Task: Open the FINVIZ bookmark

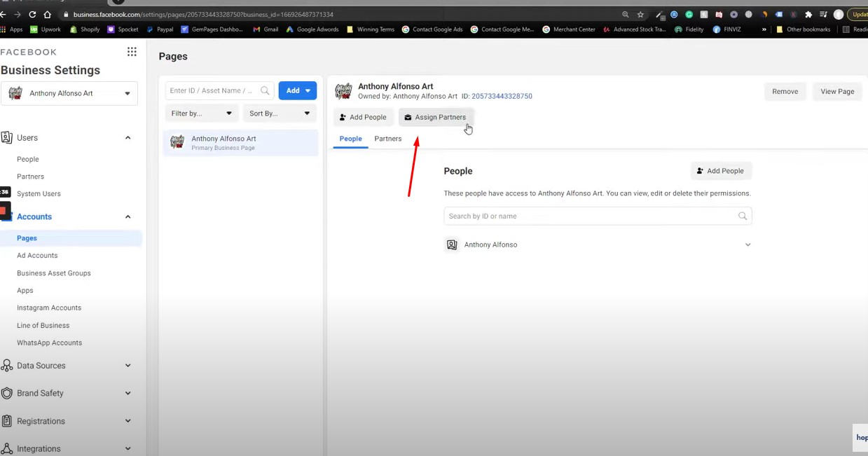Action: (x=727, y=29)
